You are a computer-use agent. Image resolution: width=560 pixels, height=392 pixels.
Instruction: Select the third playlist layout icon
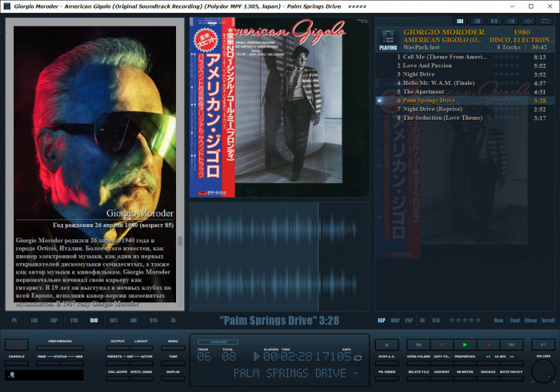494,22
